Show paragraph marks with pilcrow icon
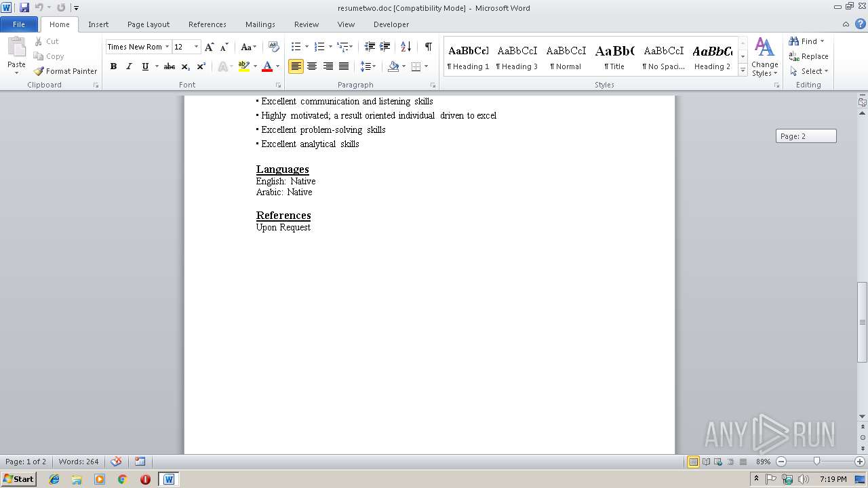868x488 pixels. click(x=428, y=47)
